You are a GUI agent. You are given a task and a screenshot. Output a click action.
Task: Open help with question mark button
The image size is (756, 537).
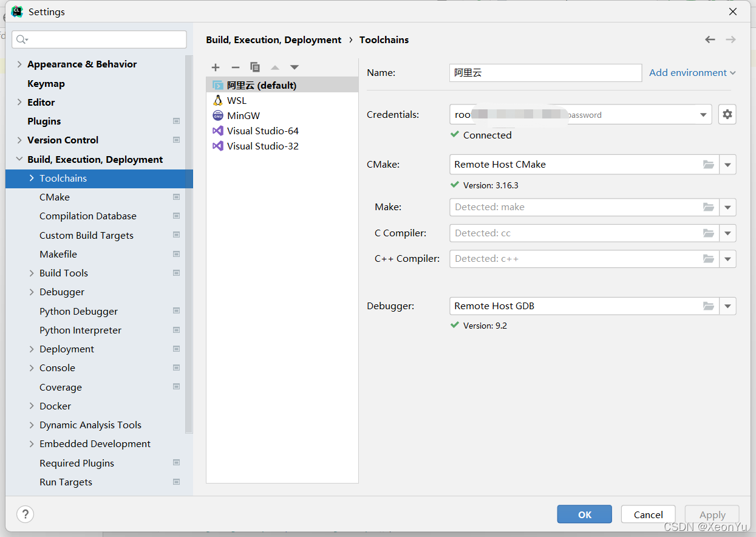point(25,515)
